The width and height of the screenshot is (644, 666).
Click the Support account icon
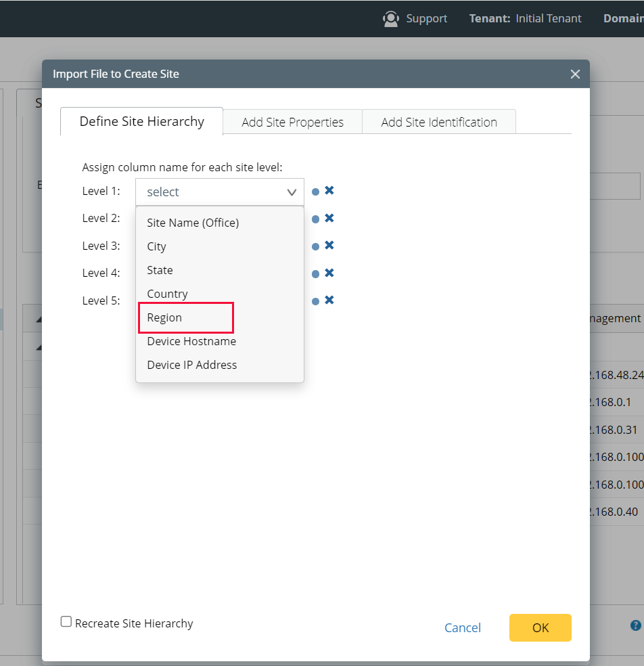[x=391, y=18]
